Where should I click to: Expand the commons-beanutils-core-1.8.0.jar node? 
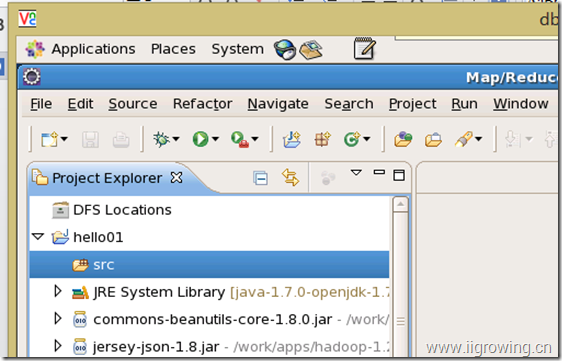[58, 319]
